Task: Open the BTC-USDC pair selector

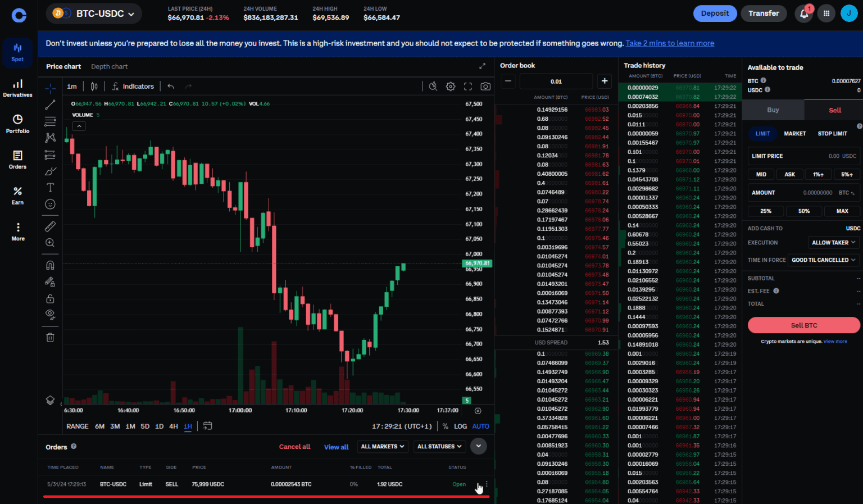Action: tap(94, 13)
